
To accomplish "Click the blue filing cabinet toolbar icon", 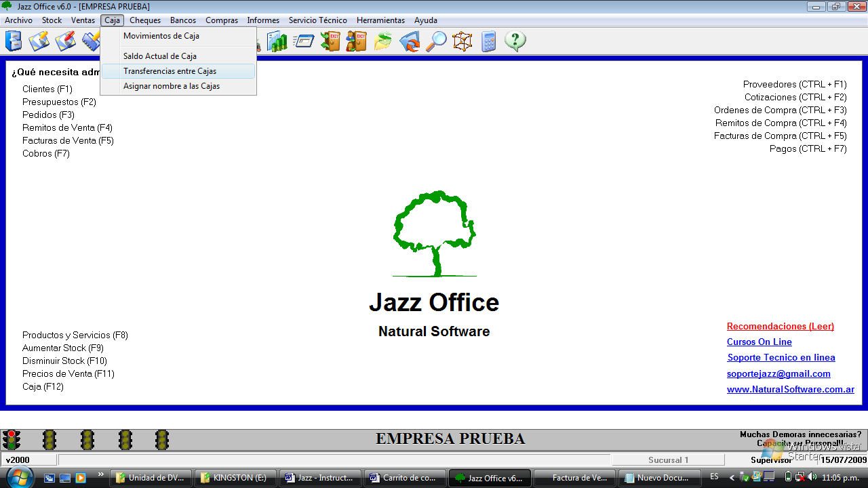I will 14,41.
